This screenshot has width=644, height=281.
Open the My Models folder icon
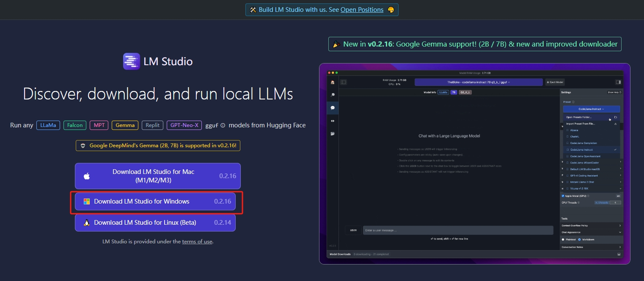pos(333,134)
